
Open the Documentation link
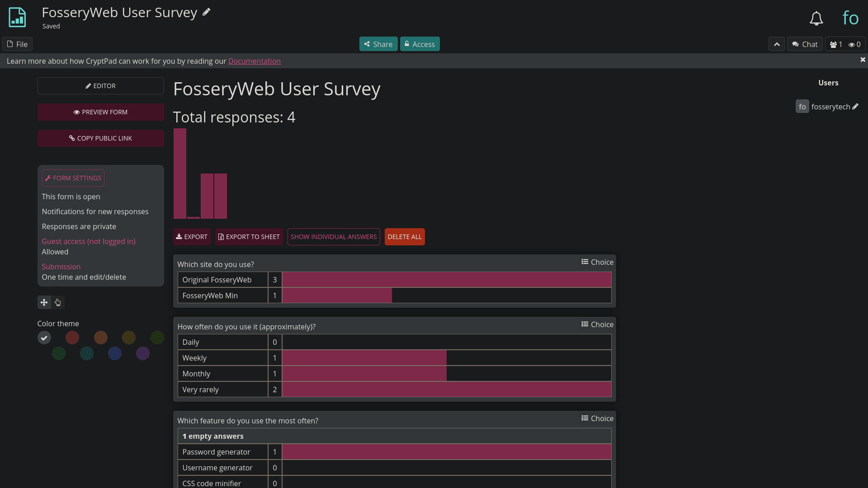[x=254, y=61]
